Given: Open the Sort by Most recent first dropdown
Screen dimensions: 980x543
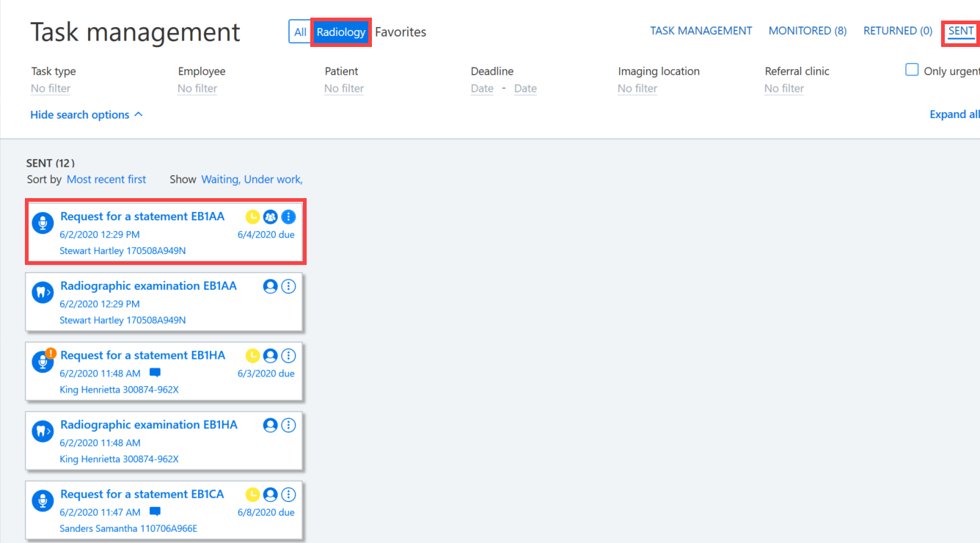Looking at the screenshot, I should 106,180.
